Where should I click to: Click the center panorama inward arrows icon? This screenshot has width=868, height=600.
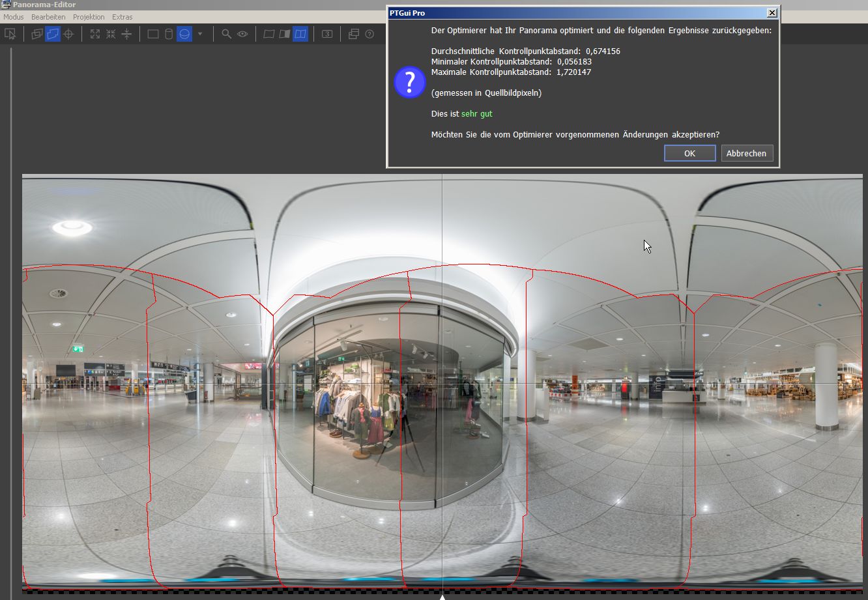111,34
